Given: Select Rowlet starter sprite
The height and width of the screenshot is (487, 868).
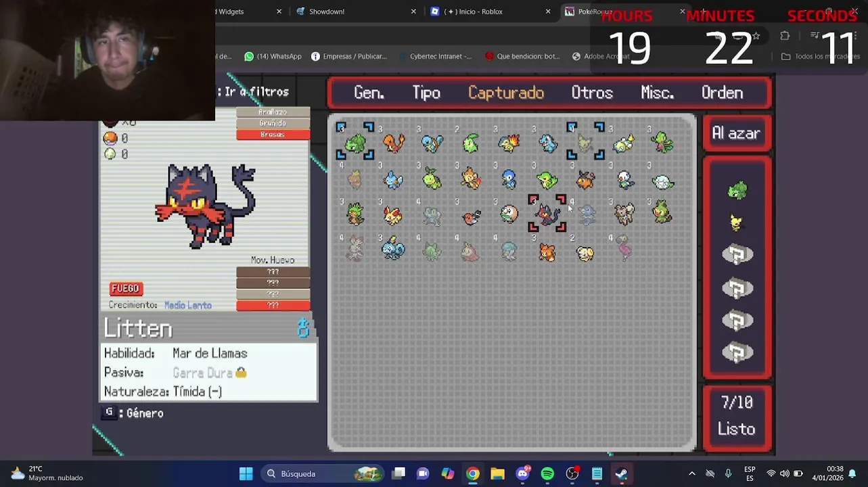Looking at the screenshot, I should point(509,215).
